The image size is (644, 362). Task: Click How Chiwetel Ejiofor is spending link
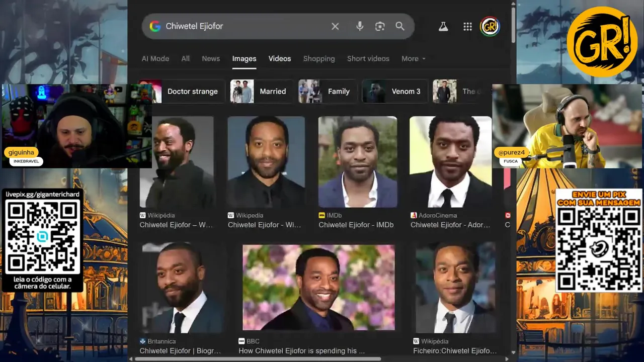(301, 351)
